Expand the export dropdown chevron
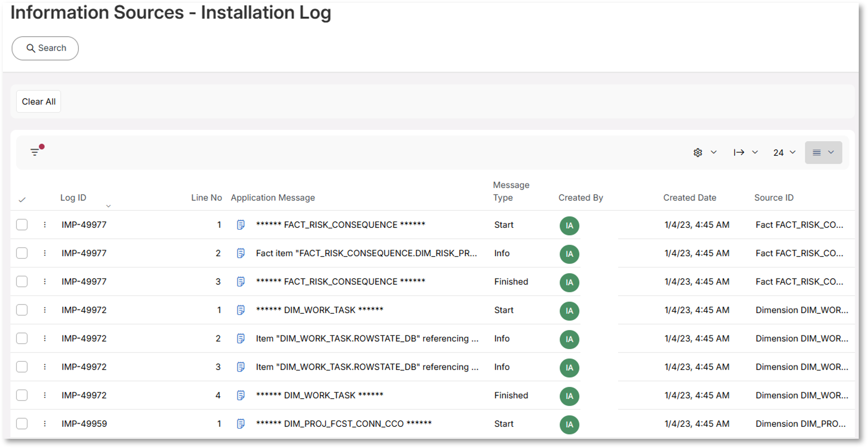This screenshot has height=448, width=868. coord(755,152)
